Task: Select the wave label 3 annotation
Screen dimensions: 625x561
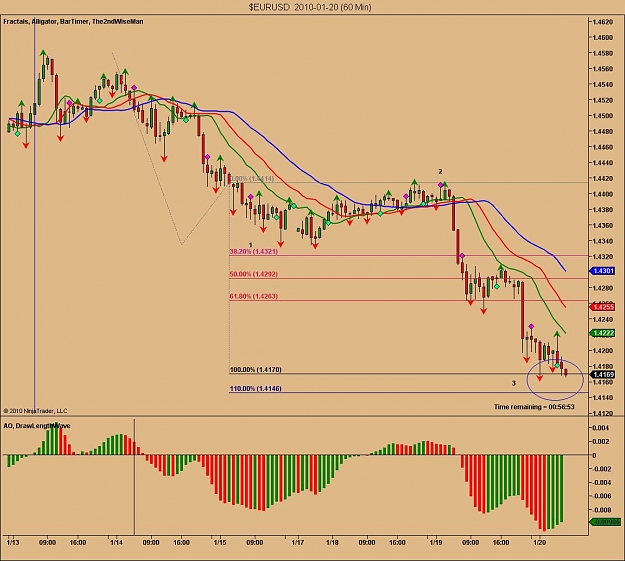Action: click(x=514, y=383)
